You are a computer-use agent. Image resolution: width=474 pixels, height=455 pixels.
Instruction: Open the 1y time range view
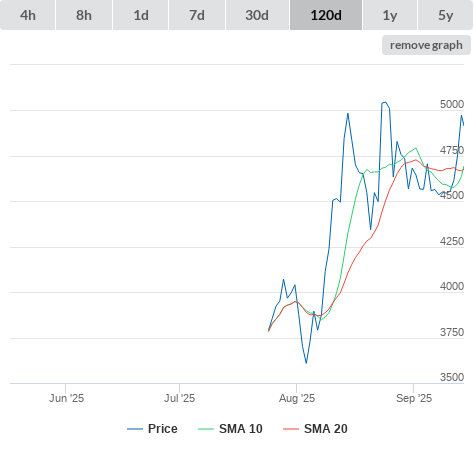(x=390, y=15)
